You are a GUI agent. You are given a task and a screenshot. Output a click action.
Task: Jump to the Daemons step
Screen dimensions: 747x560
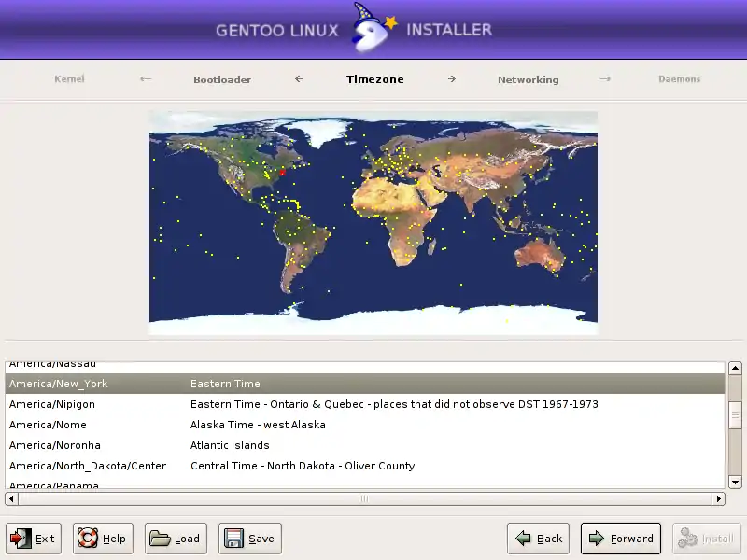point(679,79)
